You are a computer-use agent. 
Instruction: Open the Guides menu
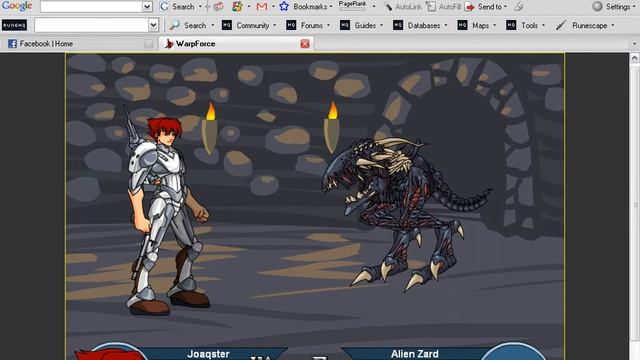(369, 25)
